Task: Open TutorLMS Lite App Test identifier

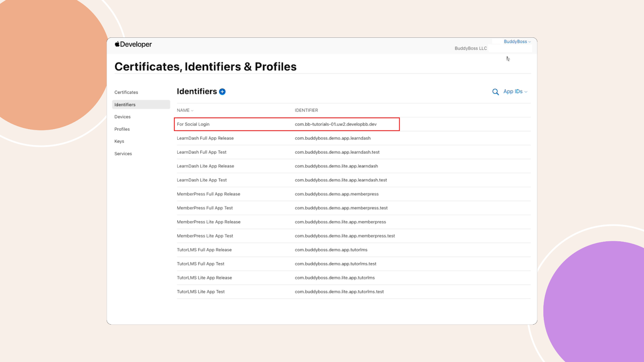Action: point(201,292)
